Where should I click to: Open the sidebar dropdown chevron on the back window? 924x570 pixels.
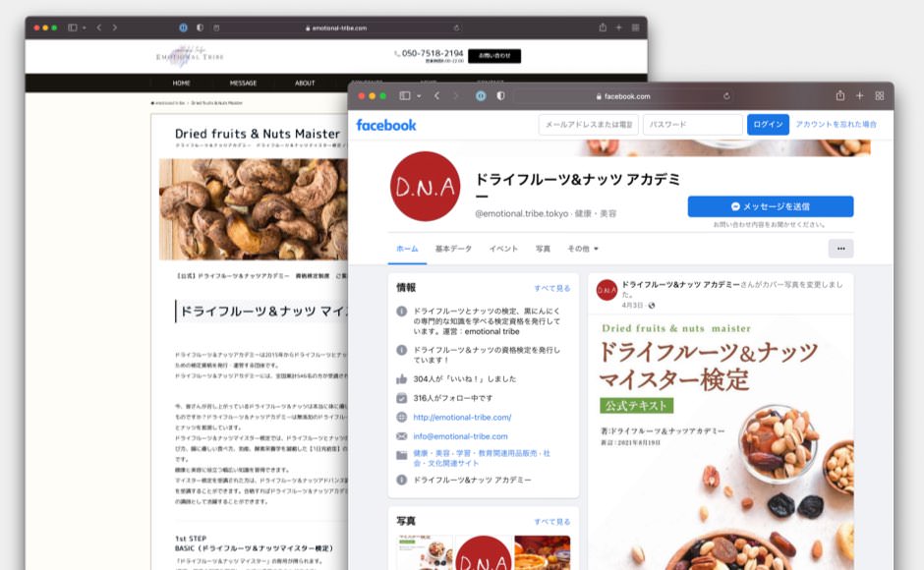click(83, 28)
